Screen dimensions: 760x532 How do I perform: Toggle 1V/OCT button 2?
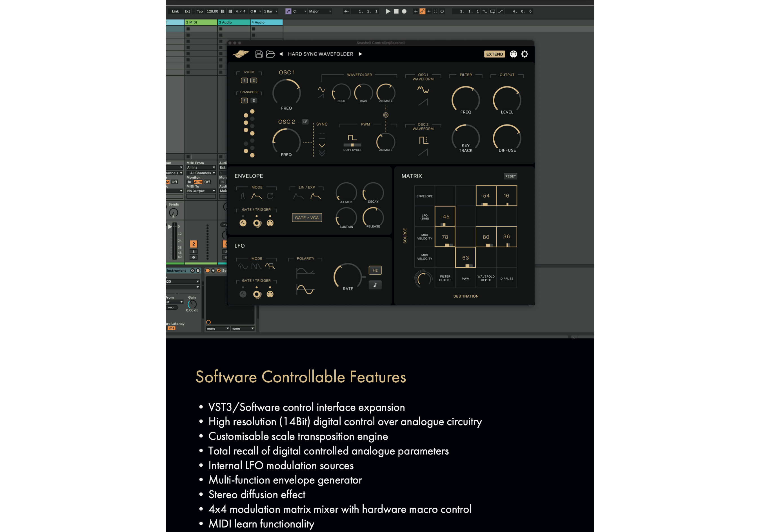tap(254, 80)
